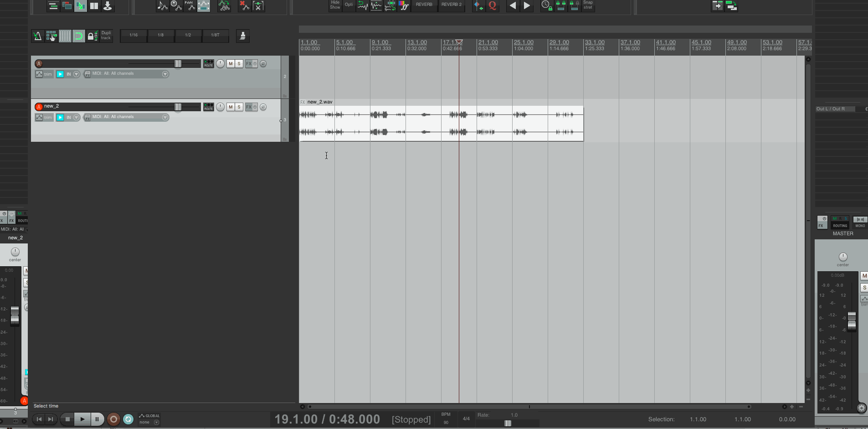This screenshot has width=868, height=429.
Task: Open MIDI channels dropdown on unnamed track 2
Action: pyautogui.click(x=165, y=74)
